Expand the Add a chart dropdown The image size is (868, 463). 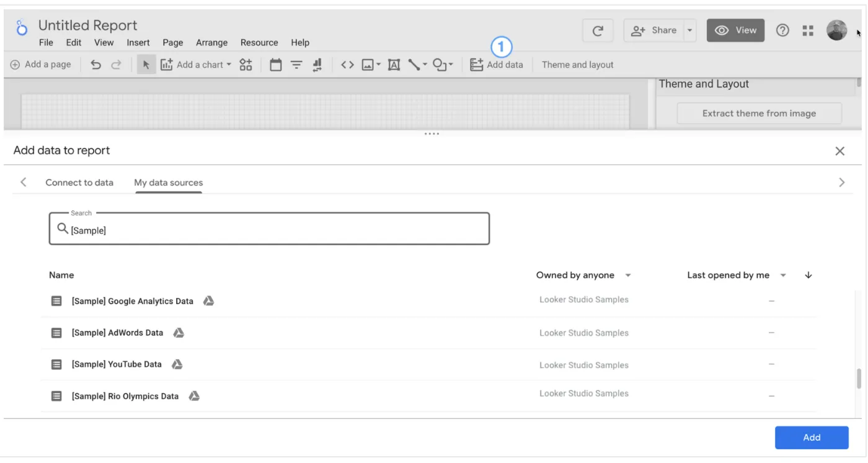229,65
